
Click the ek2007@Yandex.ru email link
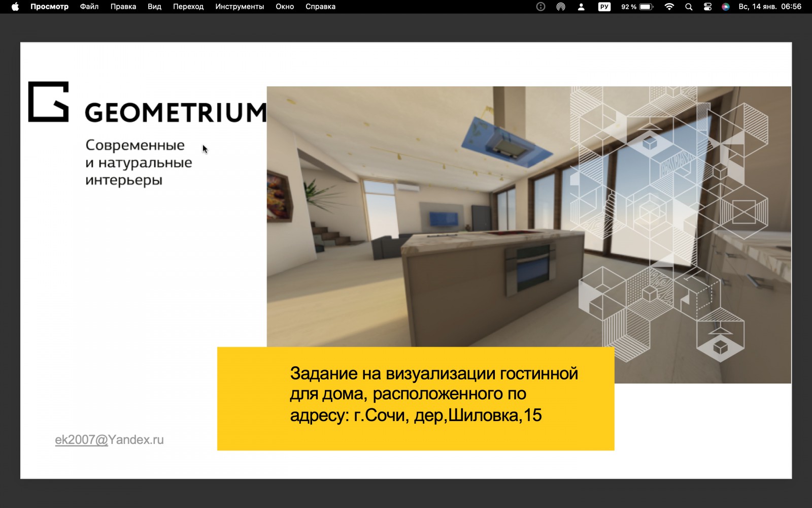(x=109, y=440)
